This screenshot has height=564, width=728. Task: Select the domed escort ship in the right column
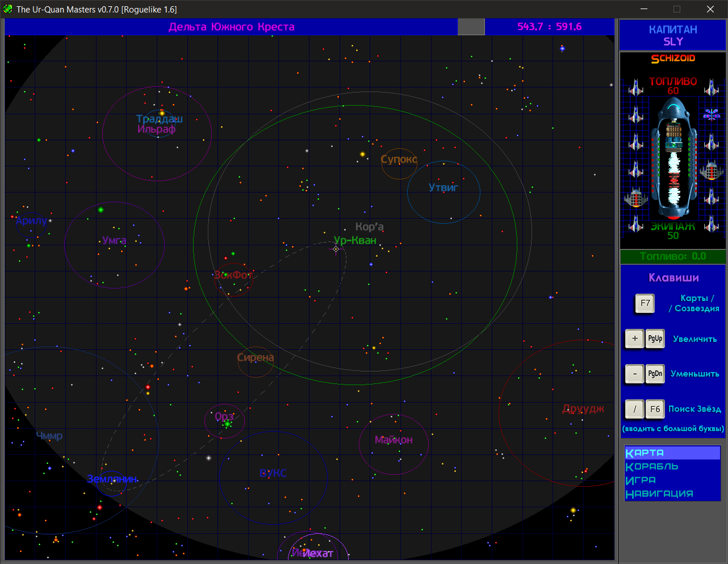(711, 170)
